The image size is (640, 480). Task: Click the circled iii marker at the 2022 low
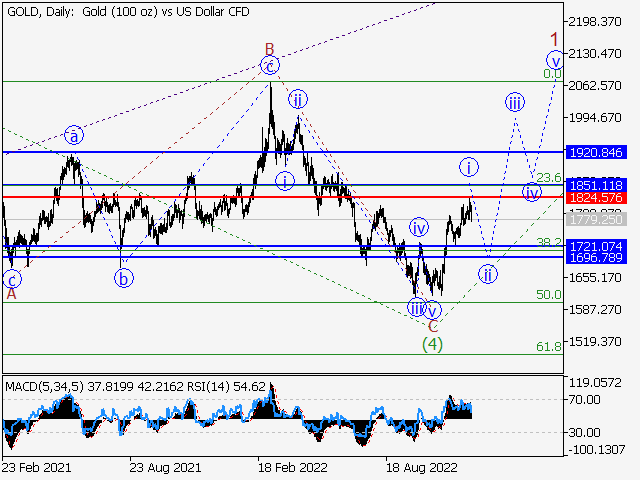[x=416, y=308]
